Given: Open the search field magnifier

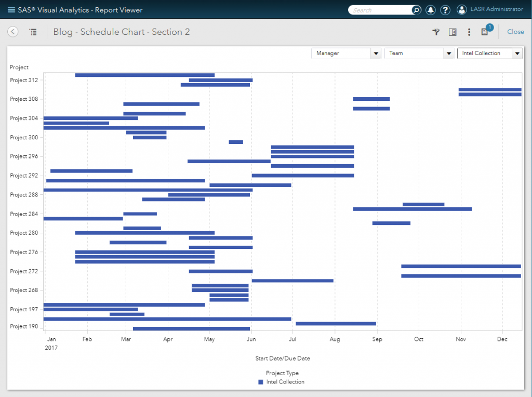Looking at the screenshot, I should [x=416, y=9].
